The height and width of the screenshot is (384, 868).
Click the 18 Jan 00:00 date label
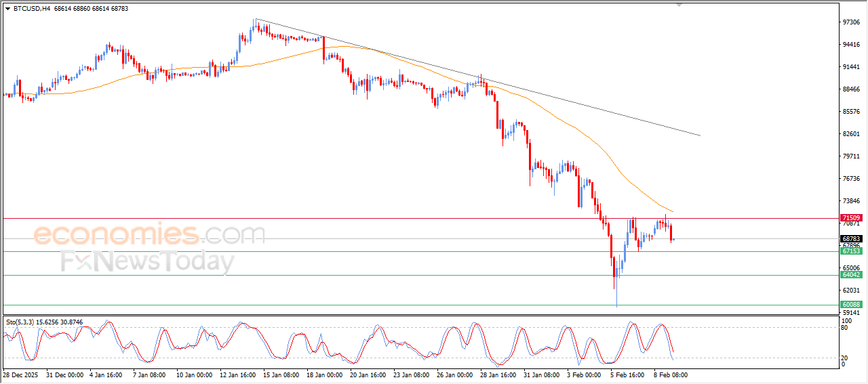pos(325,374)
